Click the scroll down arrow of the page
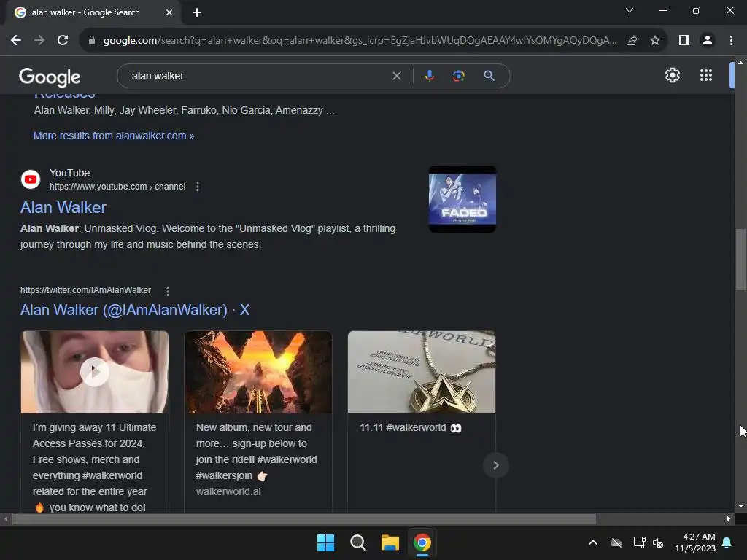Screen dimensions: 747x560 pyautogui.click(x=740, y=506)
